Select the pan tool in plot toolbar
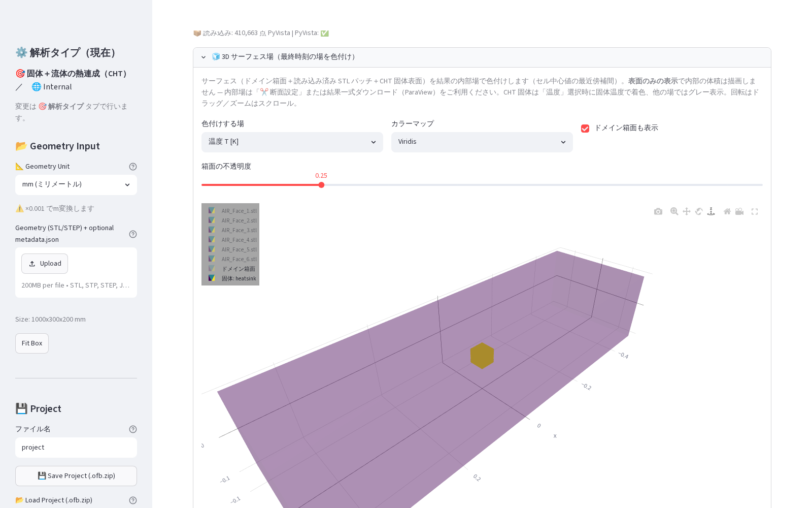 point(687,211)
